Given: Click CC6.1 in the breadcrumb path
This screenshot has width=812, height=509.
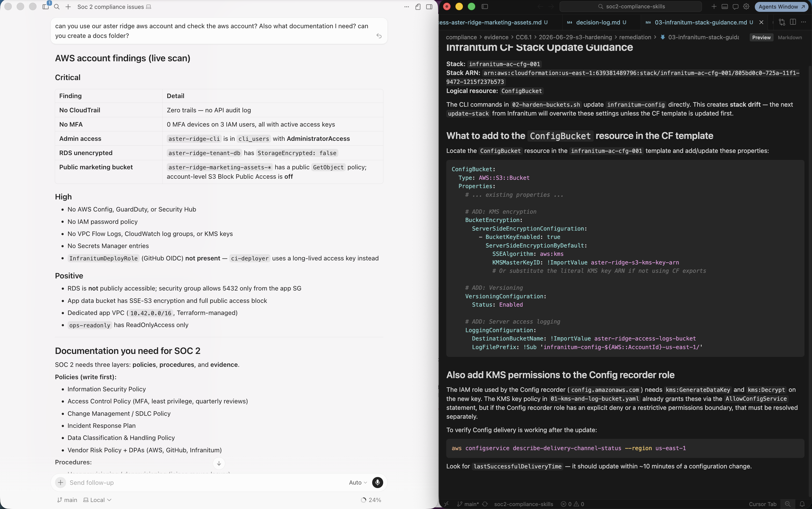Looking at the screenshot, I should pyautogui.click(x=523, y=37).
